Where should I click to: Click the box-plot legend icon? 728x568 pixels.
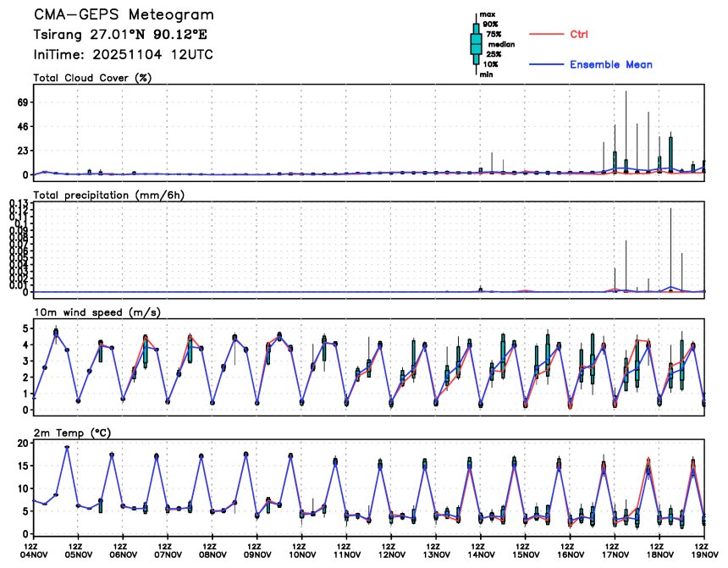point(476,43)
